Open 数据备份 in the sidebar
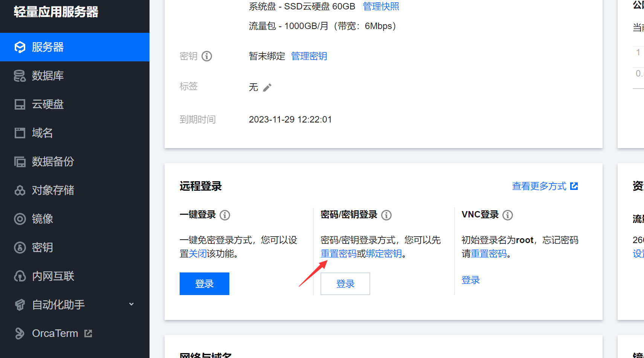The image size is (644, 358). coord(75,162)
